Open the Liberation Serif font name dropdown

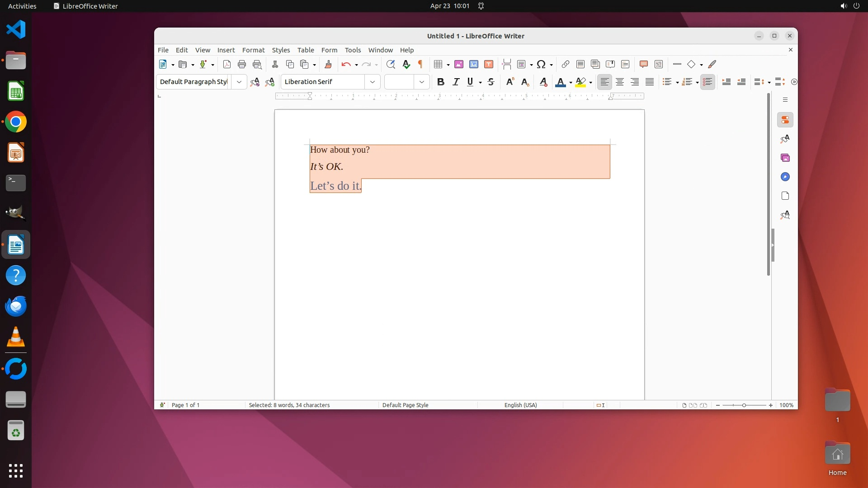pos(373,82)
